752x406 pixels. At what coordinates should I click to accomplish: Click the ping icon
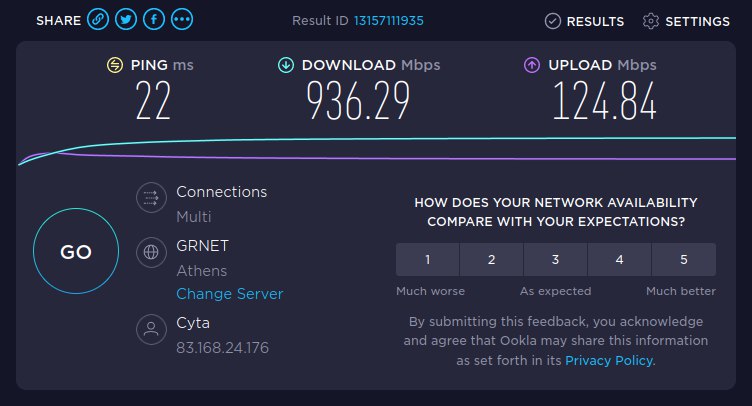pyautogui.click(x=115, y=66)
